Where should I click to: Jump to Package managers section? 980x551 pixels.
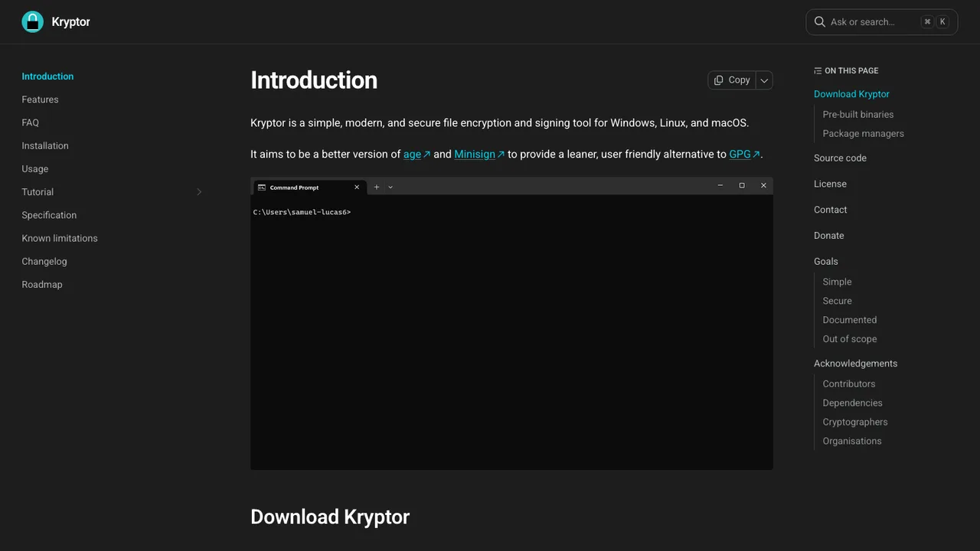click(x=864, y=133)
